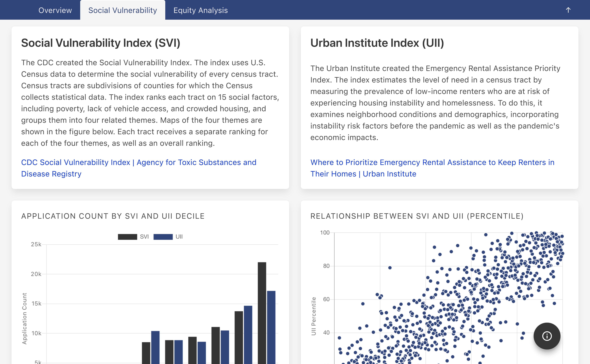Select the Social Vulnerability tab
Screen dimensions: 590x364
(123, 10)
